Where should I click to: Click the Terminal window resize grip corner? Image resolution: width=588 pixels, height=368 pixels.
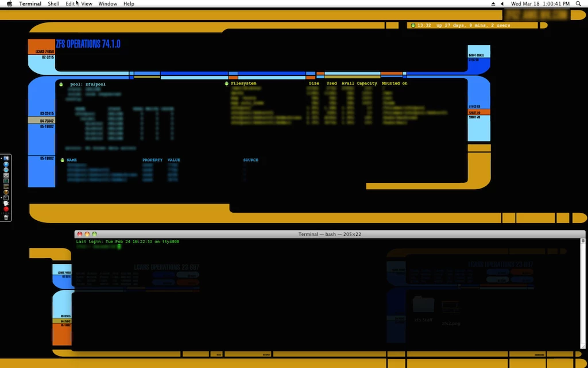pyautogui.click(x=583, y=347)
